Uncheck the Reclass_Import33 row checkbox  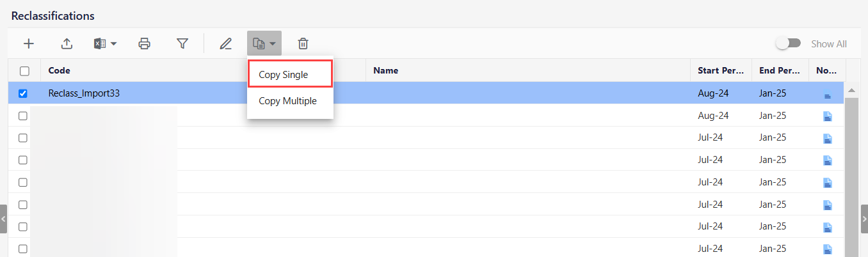pyautogui.click(x=23, y=93)
